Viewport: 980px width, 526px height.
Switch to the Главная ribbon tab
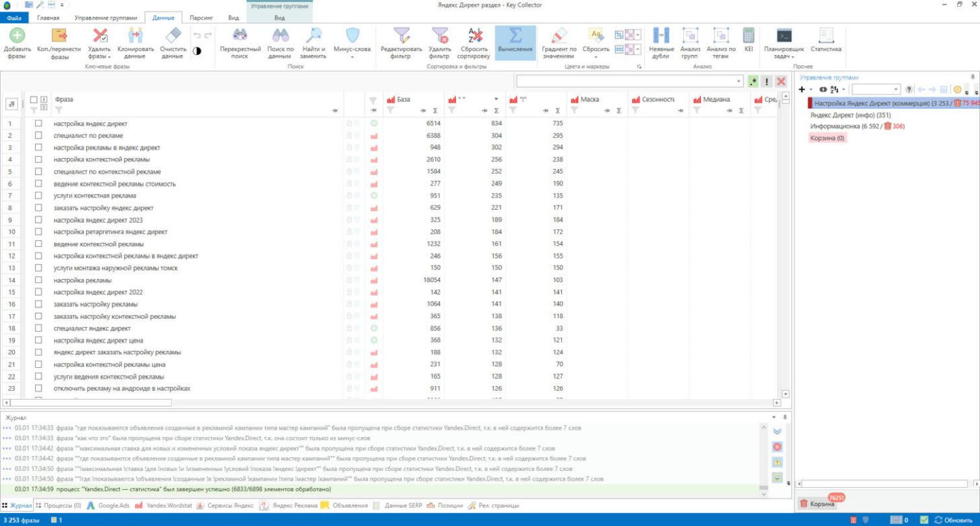(49, 17)
